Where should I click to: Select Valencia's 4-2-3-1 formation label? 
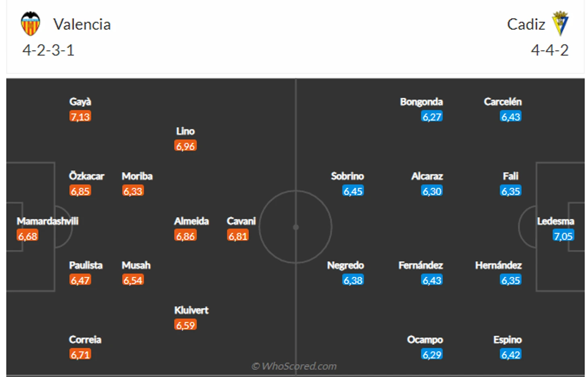(x=48, y=50)
